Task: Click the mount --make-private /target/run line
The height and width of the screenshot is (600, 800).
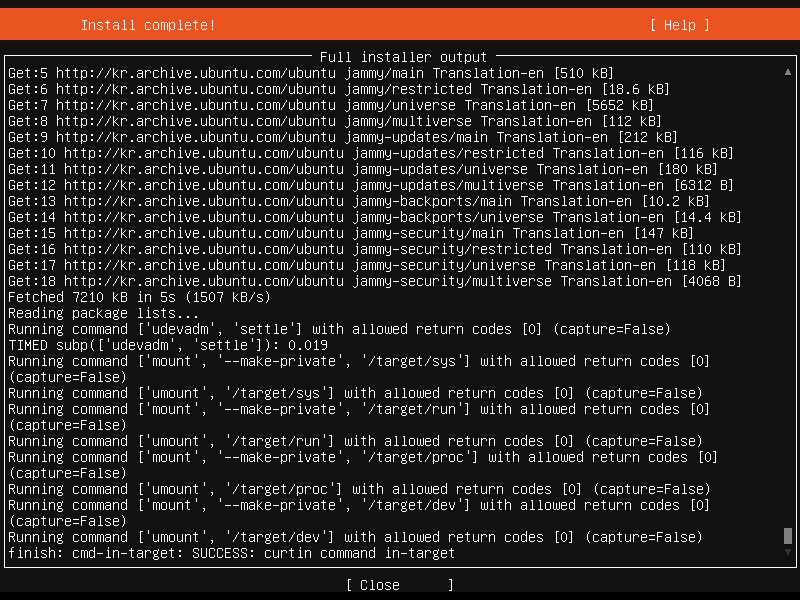Action: click(359, 417)
